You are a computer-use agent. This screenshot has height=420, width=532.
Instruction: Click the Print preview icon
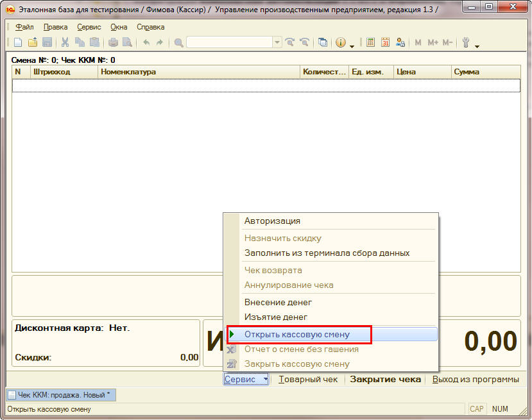[127, 42]
